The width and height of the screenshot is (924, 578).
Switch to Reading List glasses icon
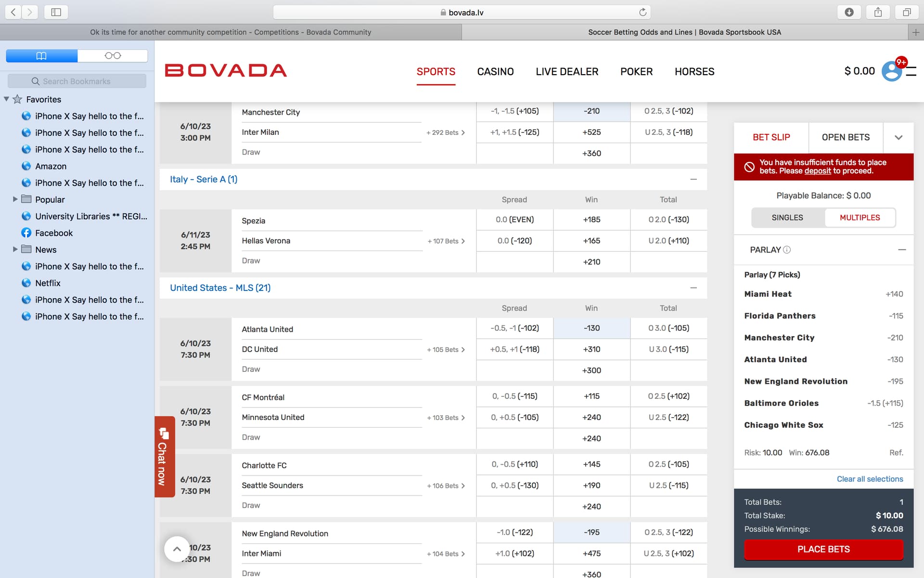point(113,56)
